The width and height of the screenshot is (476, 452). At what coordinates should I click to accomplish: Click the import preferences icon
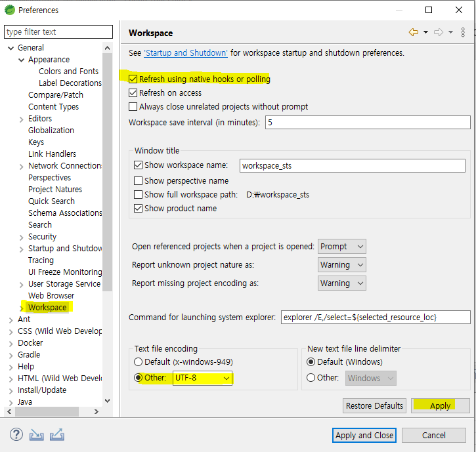pyautogui.click(x=36, y=435)
